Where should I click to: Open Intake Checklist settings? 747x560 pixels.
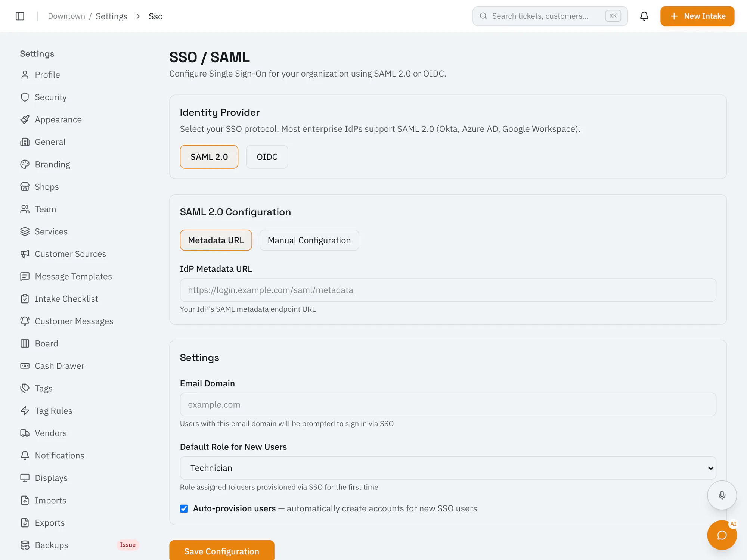pyautogui.click(x=80, y=299)
